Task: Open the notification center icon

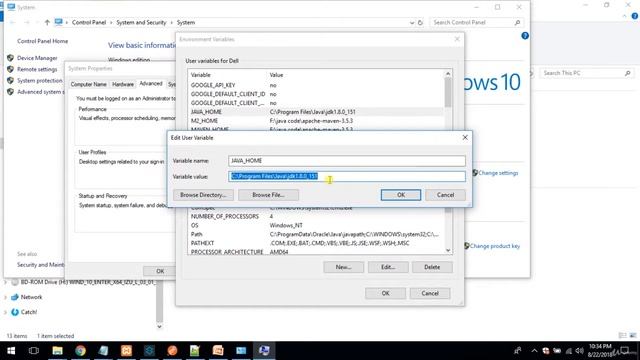Action: coord(625,351)
